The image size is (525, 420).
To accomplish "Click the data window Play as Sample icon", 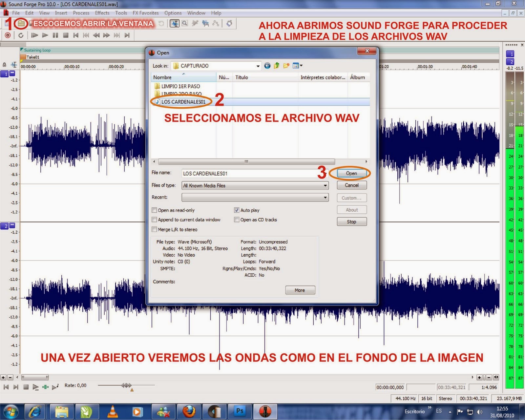I will (55, 387).
